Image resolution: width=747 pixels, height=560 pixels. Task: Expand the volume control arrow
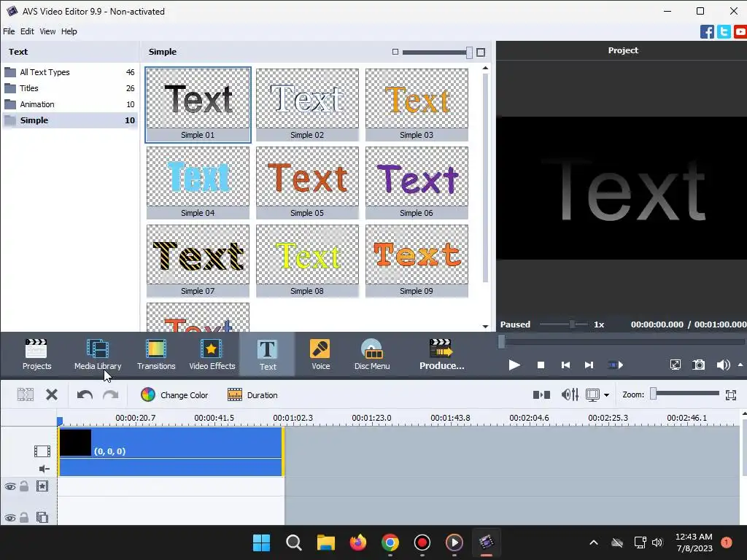[x=740, y=365]
